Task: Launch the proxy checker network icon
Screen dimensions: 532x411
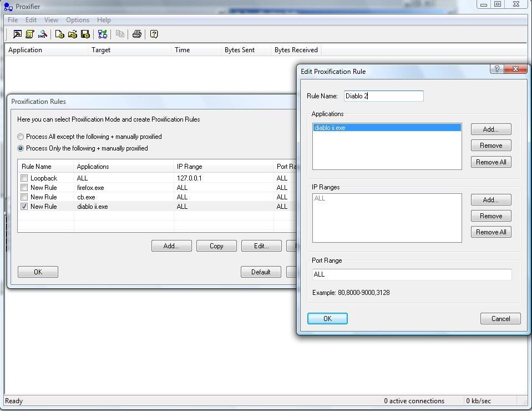Action: (x=103, y=34)
